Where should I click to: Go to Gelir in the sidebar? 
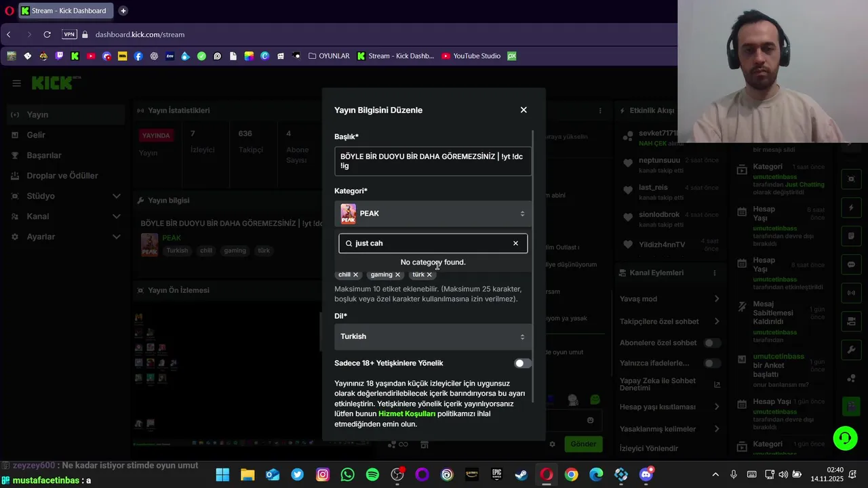[x=65, y=135]
